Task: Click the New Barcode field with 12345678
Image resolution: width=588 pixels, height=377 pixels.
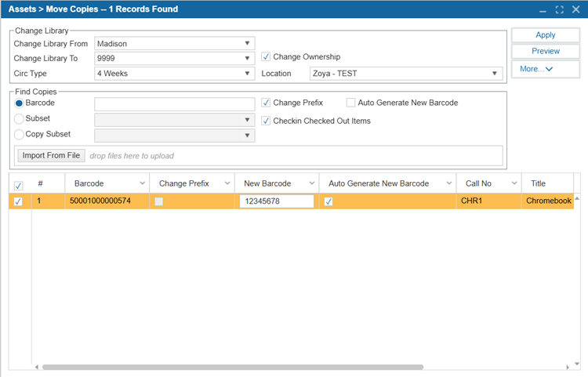Action: pos(277,201)
